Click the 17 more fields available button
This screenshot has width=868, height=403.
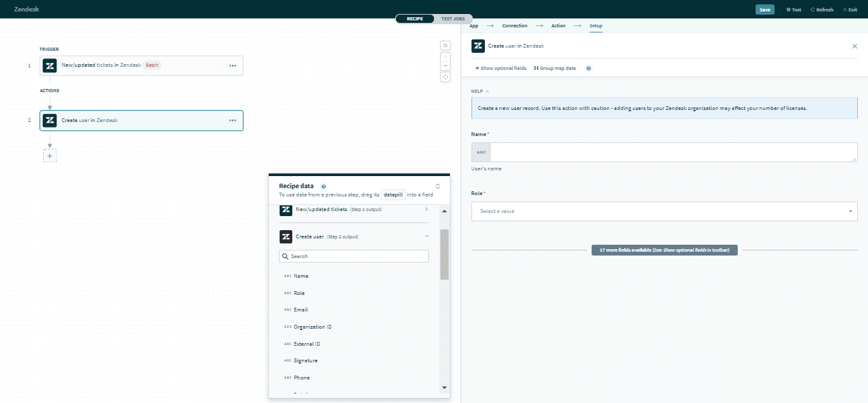pyautogui.click(x=664, y=250)
